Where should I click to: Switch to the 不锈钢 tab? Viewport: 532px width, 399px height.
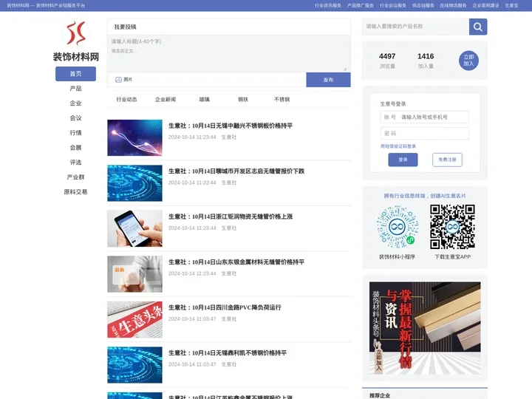coord(282,100)
